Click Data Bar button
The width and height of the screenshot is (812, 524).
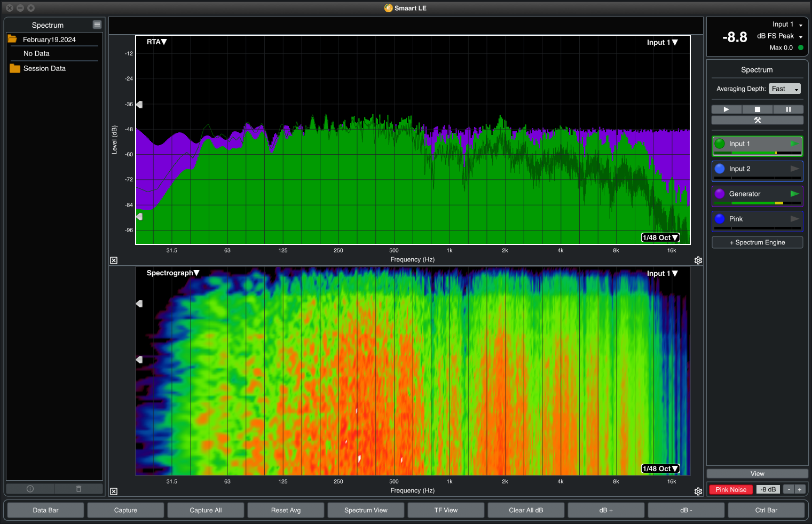click(x=45, y=510)
